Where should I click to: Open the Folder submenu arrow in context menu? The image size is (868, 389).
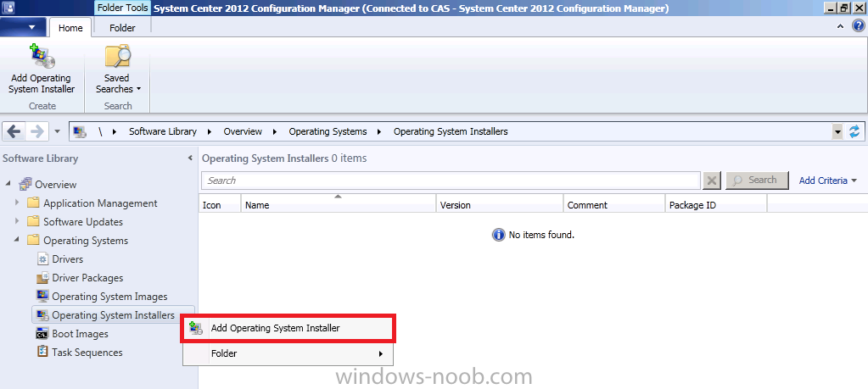click(380, 353)
